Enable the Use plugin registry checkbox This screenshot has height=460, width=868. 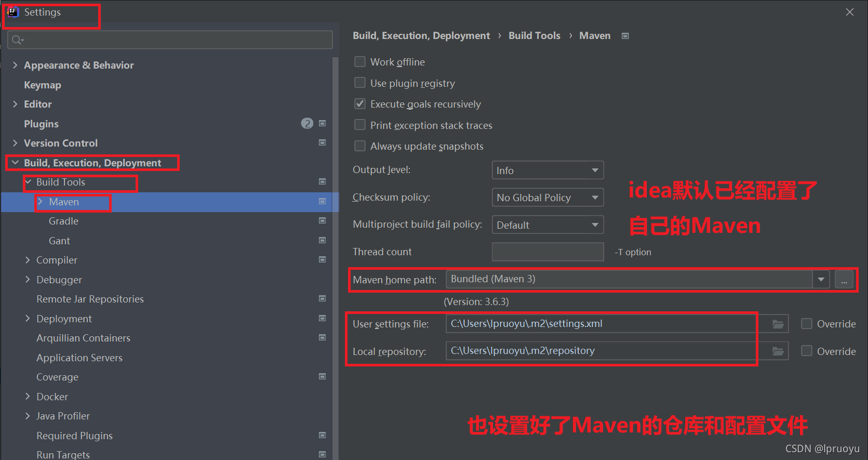(360, 83)
